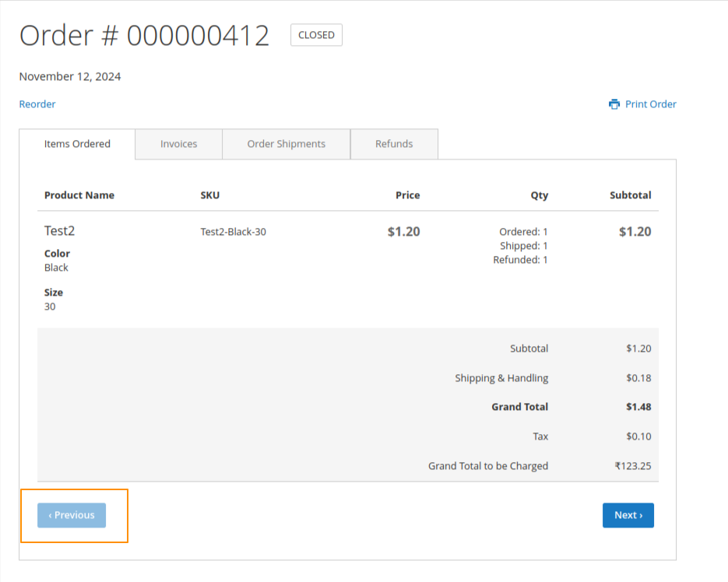Click the CLOSED status badge

click(x=316, y=34)
